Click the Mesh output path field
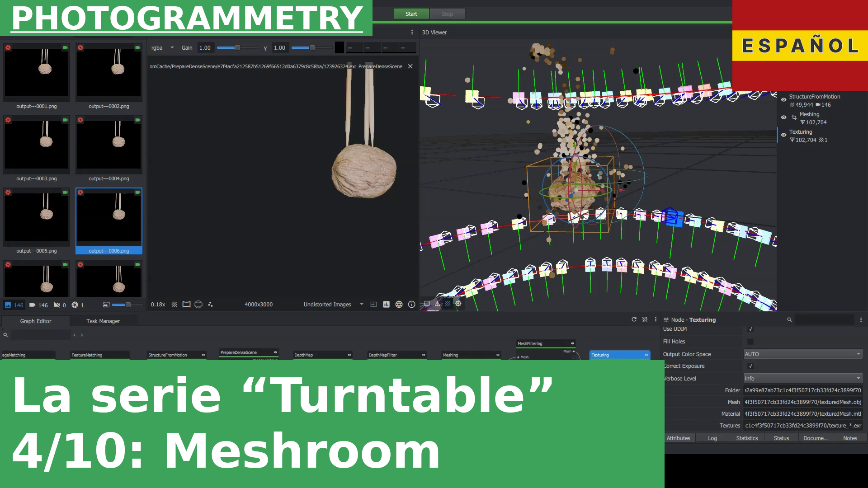 pos(803,402)
